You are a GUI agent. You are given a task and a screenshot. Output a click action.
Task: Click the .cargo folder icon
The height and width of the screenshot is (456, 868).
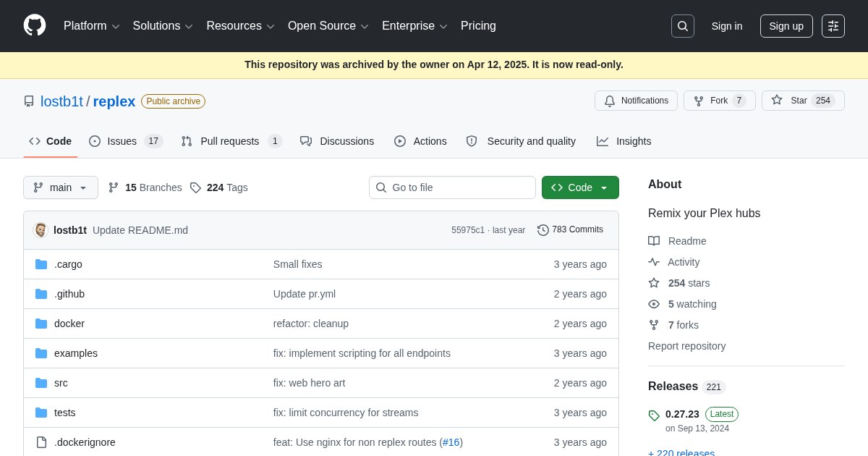click(x=41, y=264)
